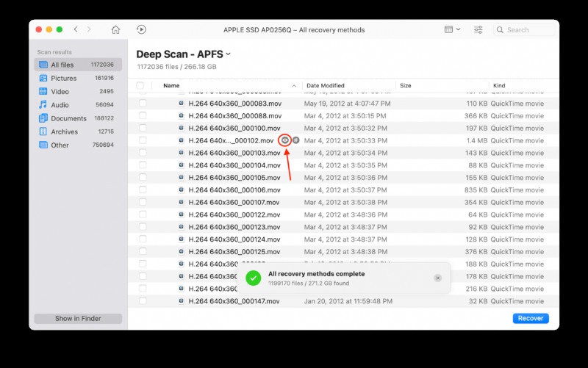Click file icon of 000107.mov
The width and height of the screenshot is (588, 368).
coord(181,202)
